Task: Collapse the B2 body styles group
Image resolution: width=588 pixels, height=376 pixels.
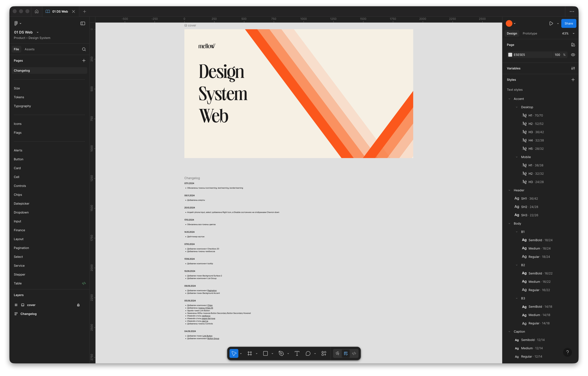Action: coord(517,265)
